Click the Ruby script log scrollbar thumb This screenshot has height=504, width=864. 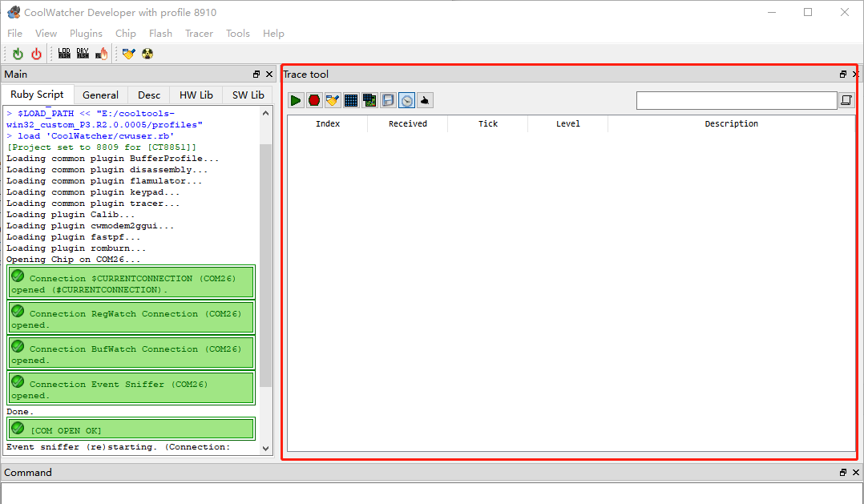(265, 265)
